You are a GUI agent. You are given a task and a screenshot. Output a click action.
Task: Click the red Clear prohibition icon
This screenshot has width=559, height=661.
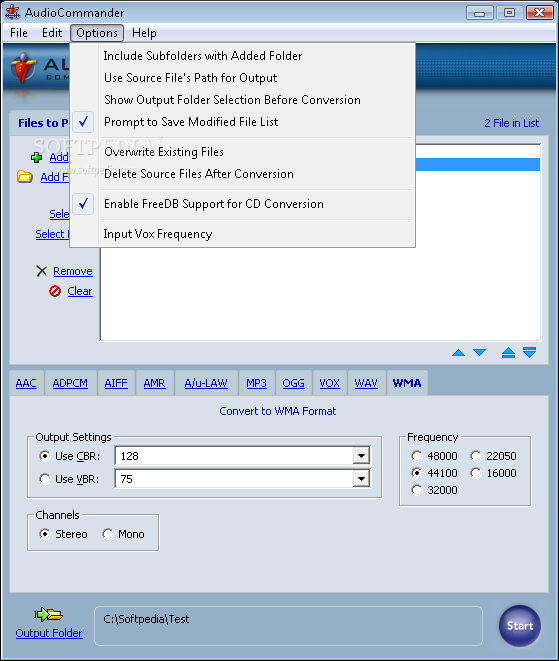click(55, 291)
